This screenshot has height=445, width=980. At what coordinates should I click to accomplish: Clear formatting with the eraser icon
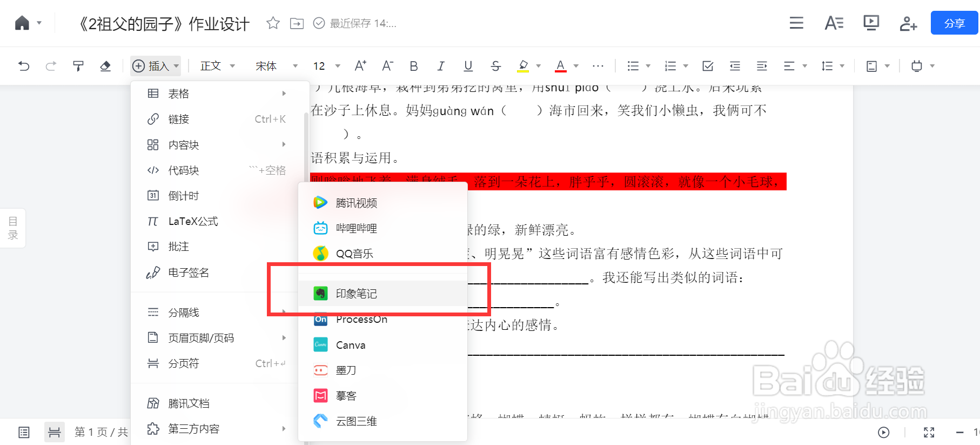105,66
